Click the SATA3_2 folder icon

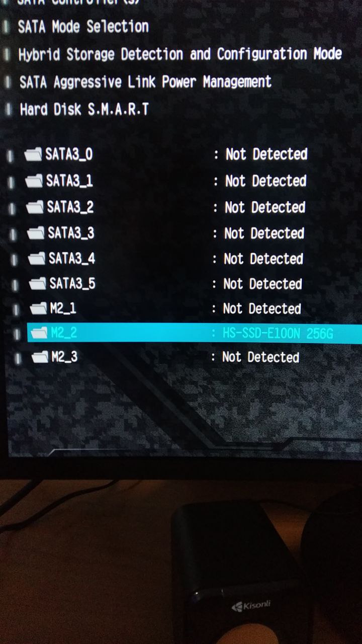35,207
